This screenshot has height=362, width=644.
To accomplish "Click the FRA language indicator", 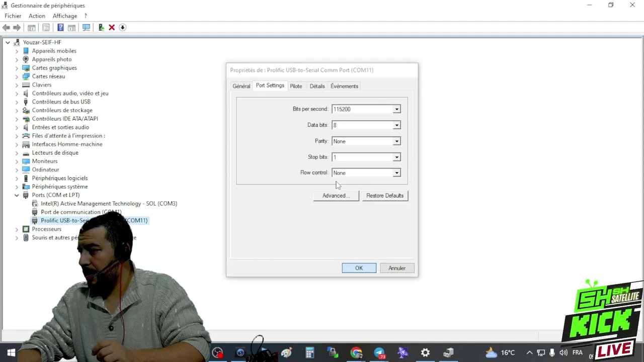I will click(x=578, y=353).
